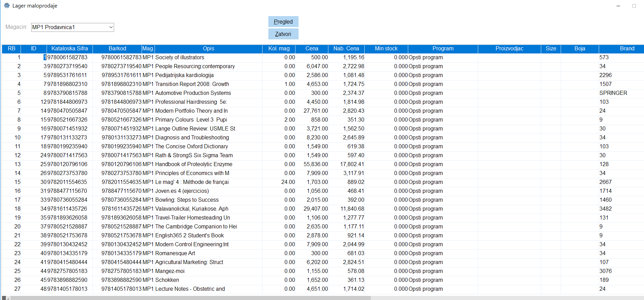Click the Nab. Cena column header

[x=346, y=49]
